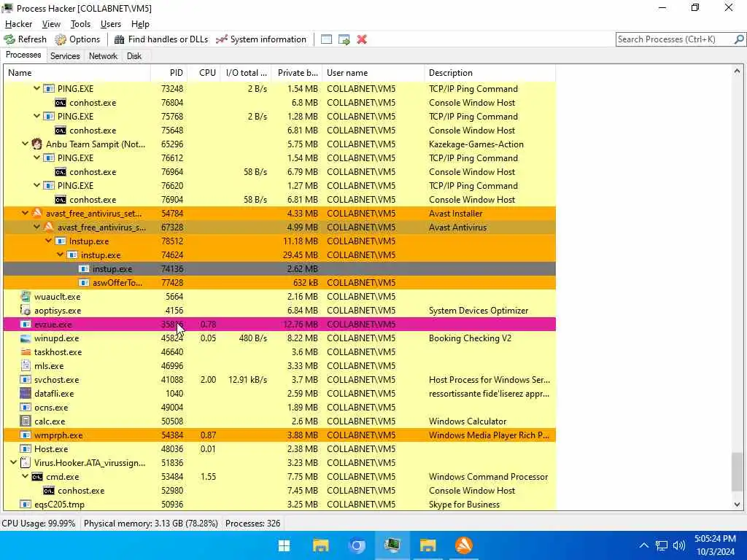Click the avast icon at PID 67328
This screenshot has width=747, height=560.
coord(49,227)
